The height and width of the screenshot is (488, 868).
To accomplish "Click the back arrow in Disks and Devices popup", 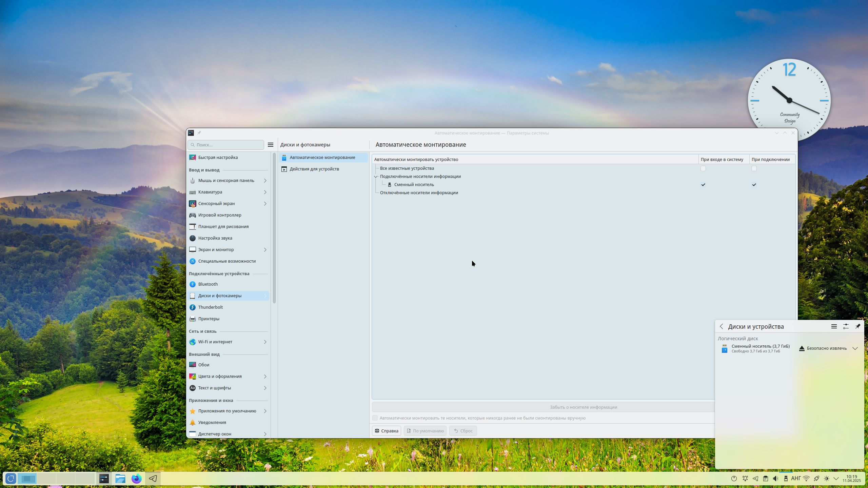I will [722, 326].
